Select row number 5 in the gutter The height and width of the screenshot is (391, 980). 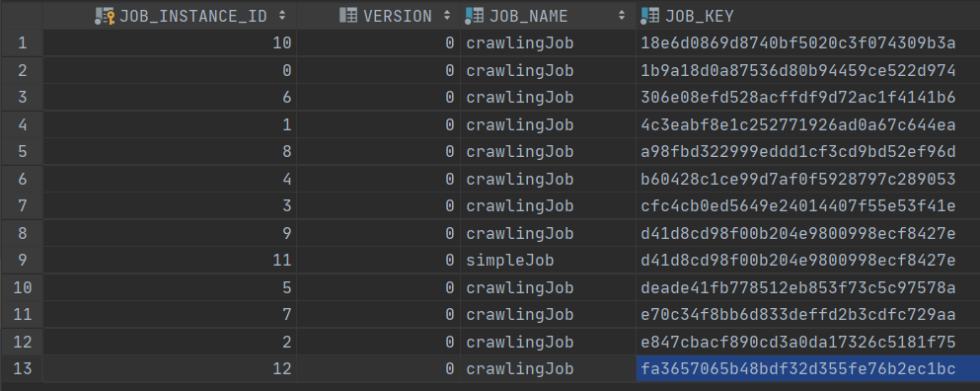click(22, 151)
